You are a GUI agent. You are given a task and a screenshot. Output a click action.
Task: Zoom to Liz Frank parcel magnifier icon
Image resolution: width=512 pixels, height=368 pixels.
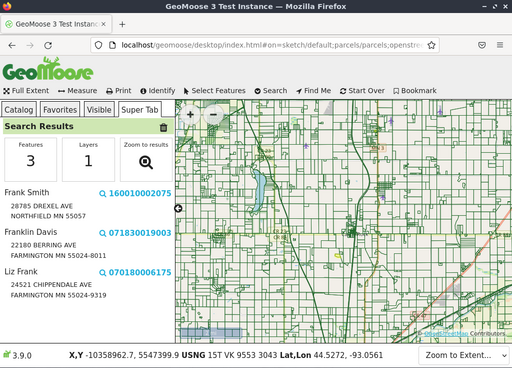(x=103, y=273)
